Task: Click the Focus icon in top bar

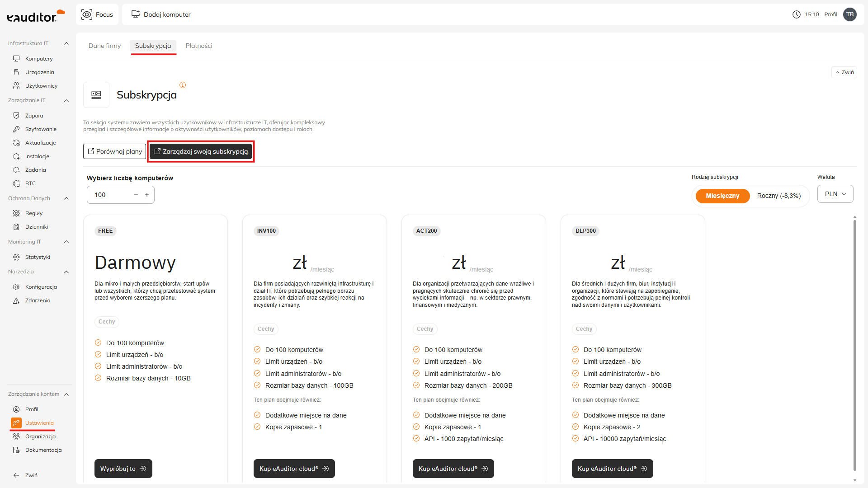Action: 87,14
